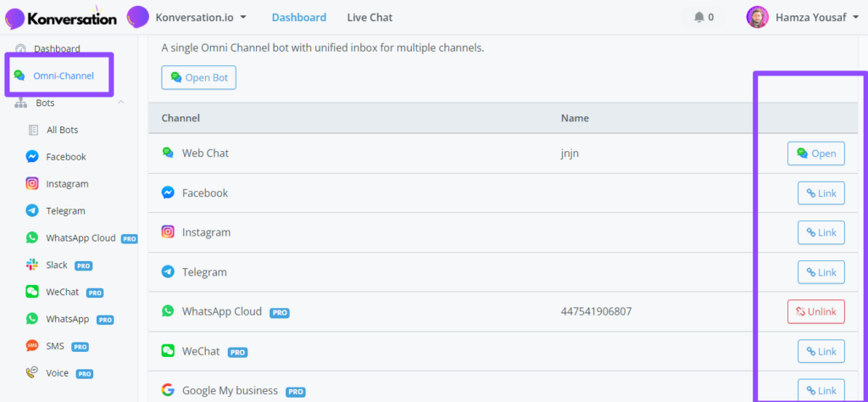Screen dimensions: 868x402
Task: Click the sidebar WhatsApp Cloud icon
Action: 32,237
